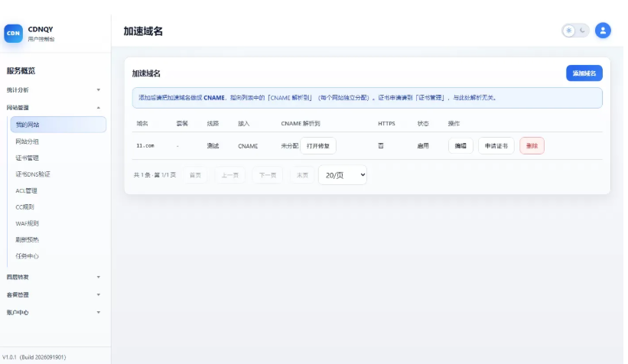Select 我的网站 in sidebar
628x364 pixels.
click(58, 125)
